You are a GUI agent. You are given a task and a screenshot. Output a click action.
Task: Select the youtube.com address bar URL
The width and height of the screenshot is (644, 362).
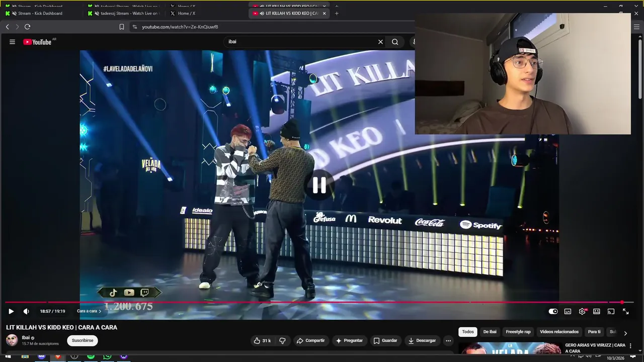pyautogui.click(x=180, y=27)
